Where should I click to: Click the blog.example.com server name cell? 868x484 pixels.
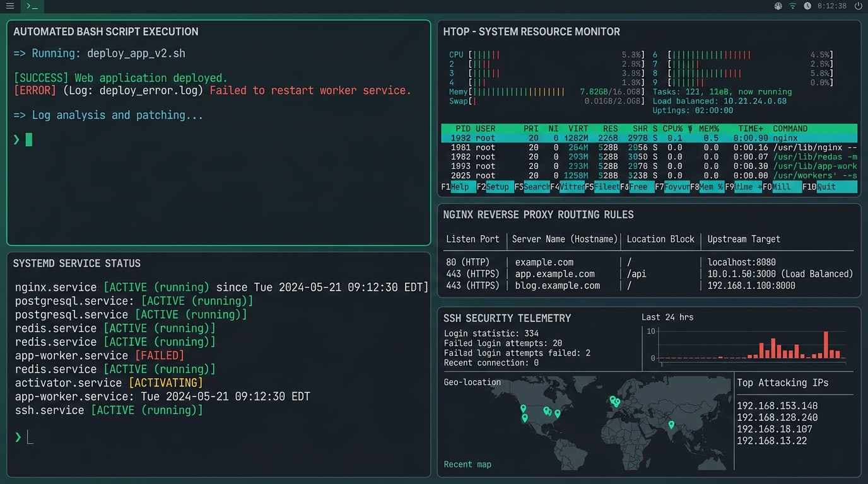558,285
